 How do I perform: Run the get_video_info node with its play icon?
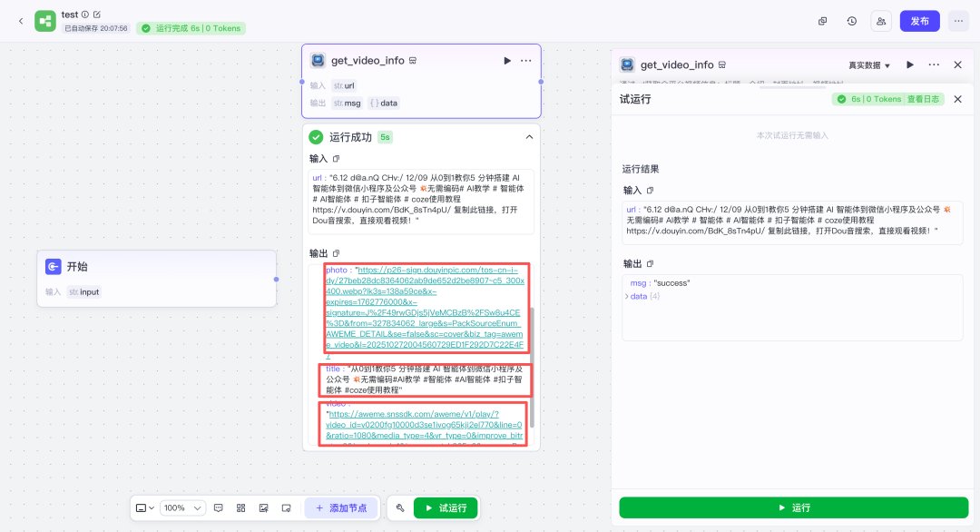[507, 61]
